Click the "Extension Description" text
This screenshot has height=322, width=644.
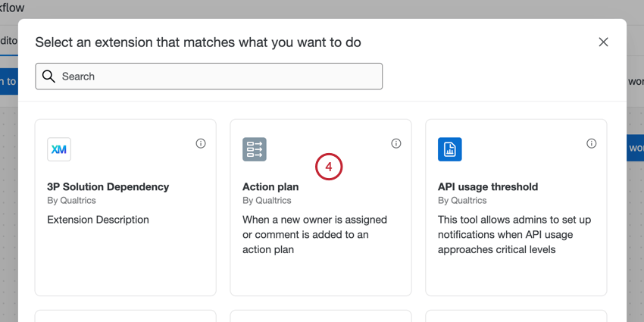pos(98,220)
